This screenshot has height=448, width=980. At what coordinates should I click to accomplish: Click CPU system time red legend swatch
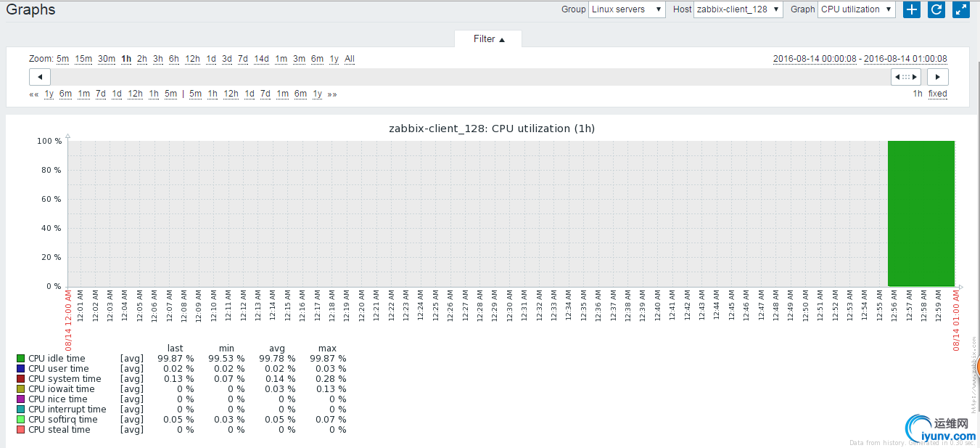[x=21, y=379]
